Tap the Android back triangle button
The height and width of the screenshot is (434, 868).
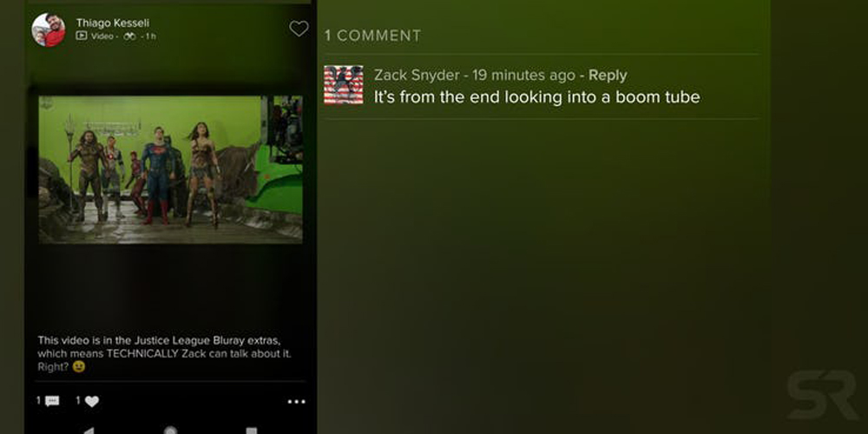point(89,431)
